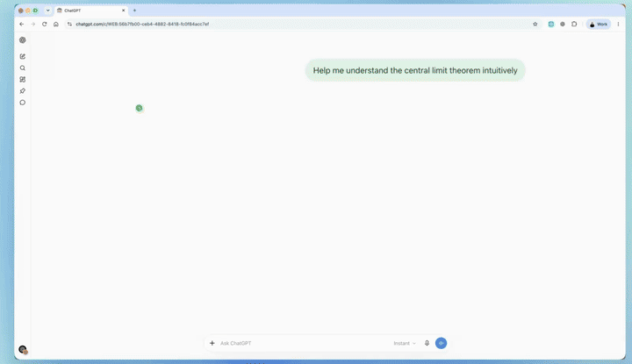
Task: Click the browser back arrow
Action: (x=22, y=25)
